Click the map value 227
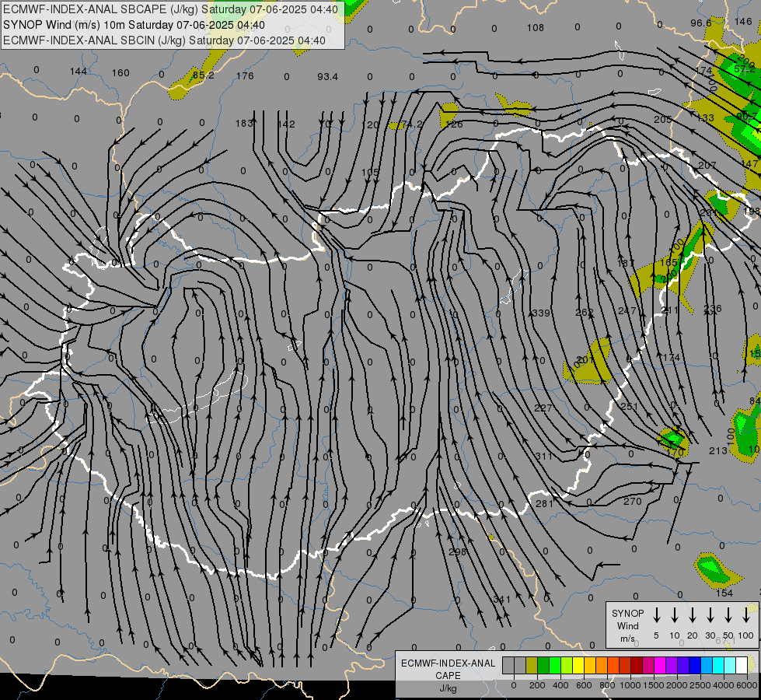 [543, 408]
